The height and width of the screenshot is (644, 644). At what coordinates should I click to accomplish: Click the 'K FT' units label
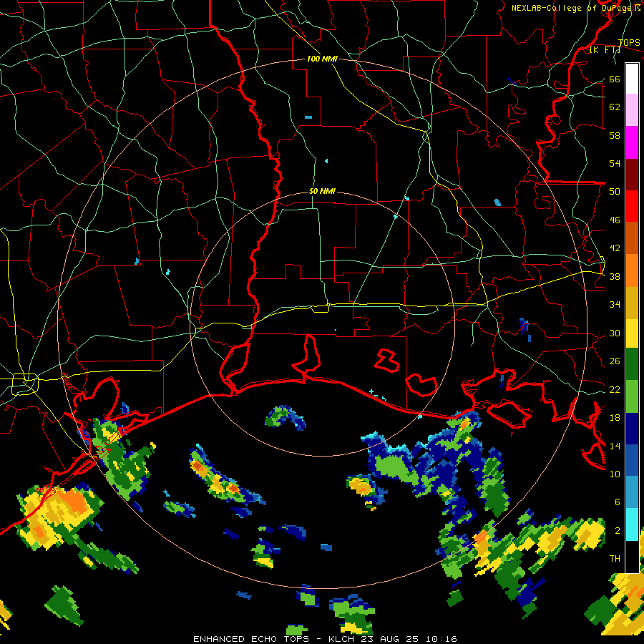(605, 49)
